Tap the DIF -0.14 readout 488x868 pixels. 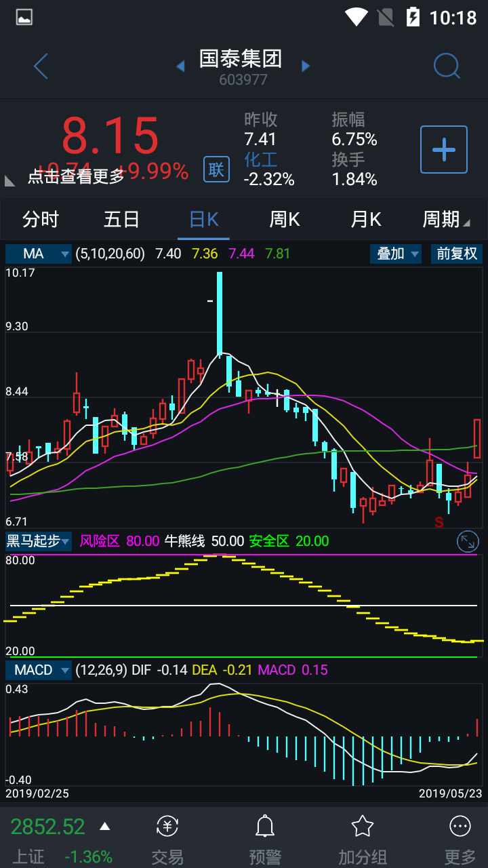159,670
